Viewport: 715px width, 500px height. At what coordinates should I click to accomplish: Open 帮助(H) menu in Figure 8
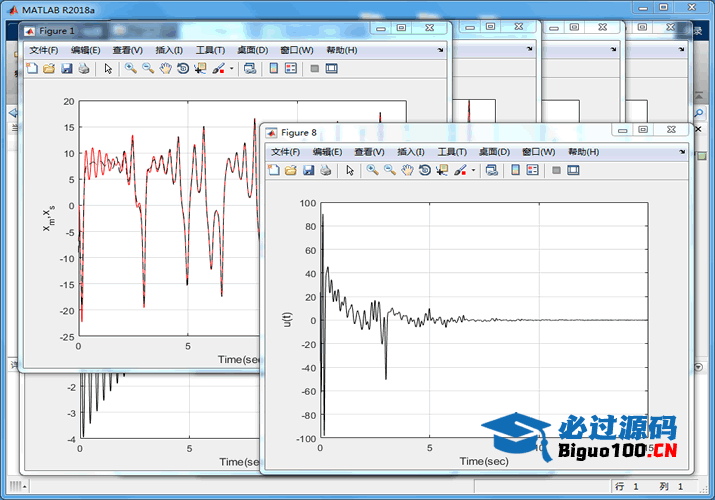coord(583,152)
